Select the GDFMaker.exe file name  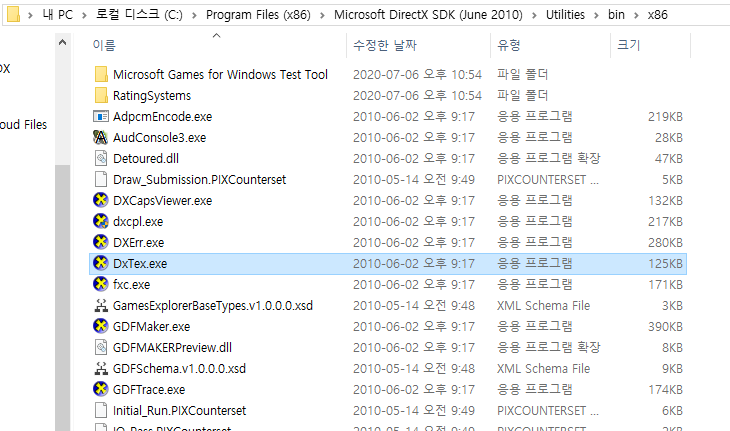[x=152, y=326]
